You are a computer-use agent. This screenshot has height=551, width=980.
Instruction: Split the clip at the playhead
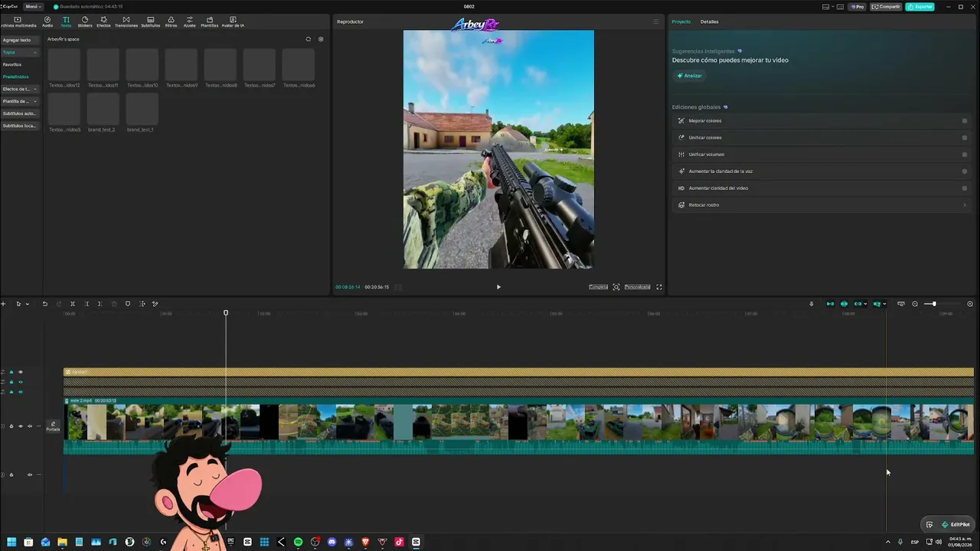pos(73,304)
